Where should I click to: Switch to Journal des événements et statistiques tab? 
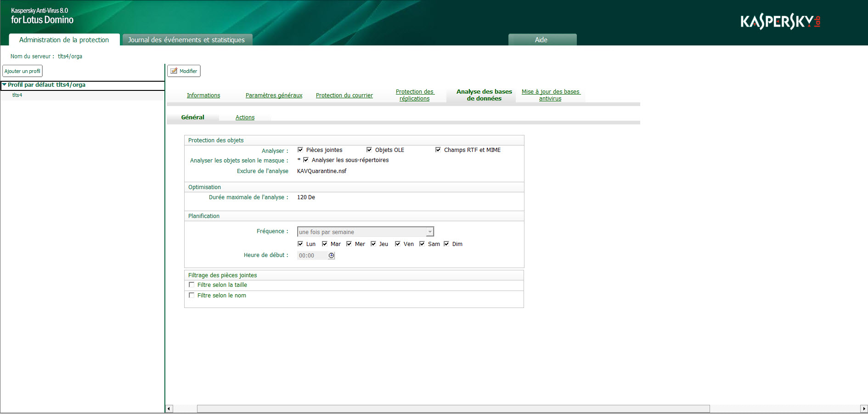[186, 39]
